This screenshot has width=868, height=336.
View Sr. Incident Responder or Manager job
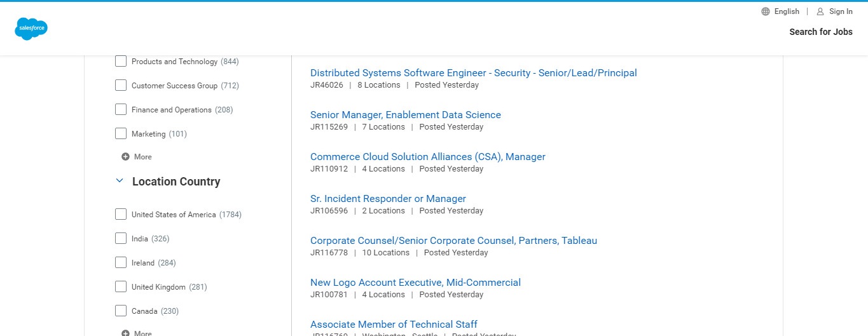click(388, 199)
